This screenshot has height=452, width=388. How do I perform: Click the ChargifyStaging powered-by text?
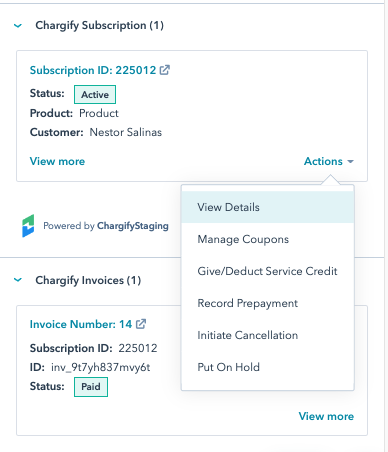133,226
